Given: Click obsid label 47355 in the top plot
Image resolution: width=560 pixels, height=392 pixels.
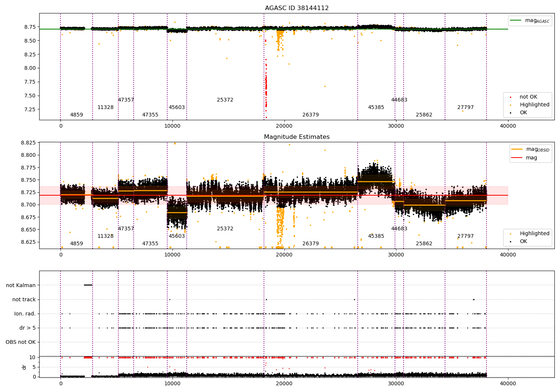Looking at the screenshot, I should [150, 115].
